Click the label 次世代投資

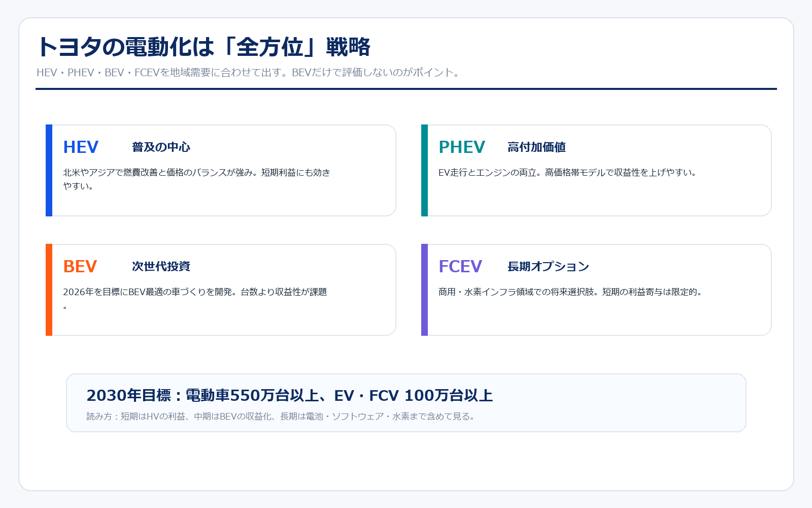[161, 266]
